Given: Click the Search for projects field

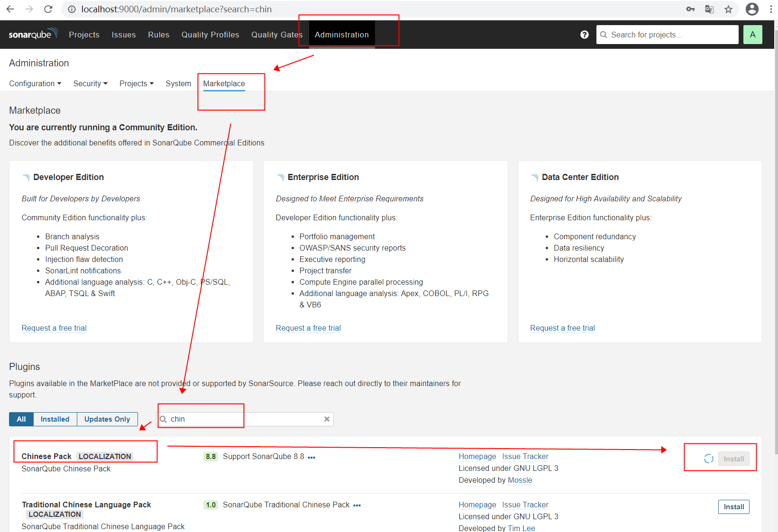Looking at the screenshot, I should point(668,35).
